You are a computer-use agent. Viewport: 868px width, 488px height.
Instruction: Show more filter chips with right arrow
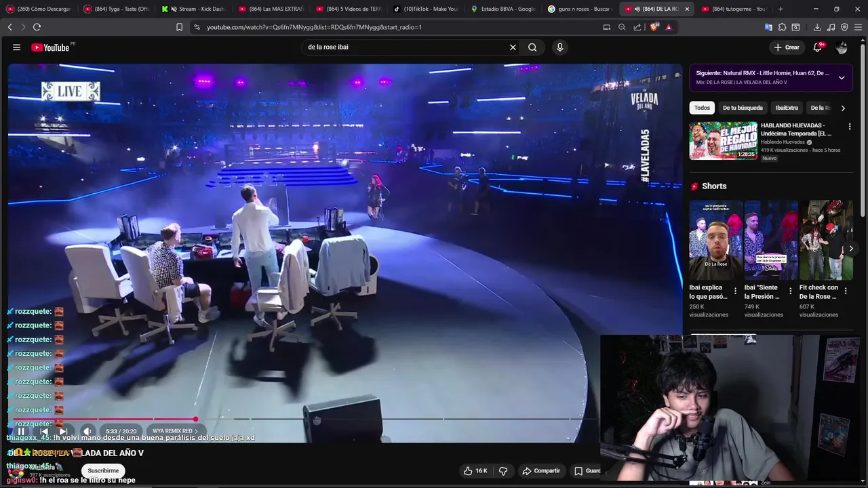pyautogui.click(x=843, y=108)
